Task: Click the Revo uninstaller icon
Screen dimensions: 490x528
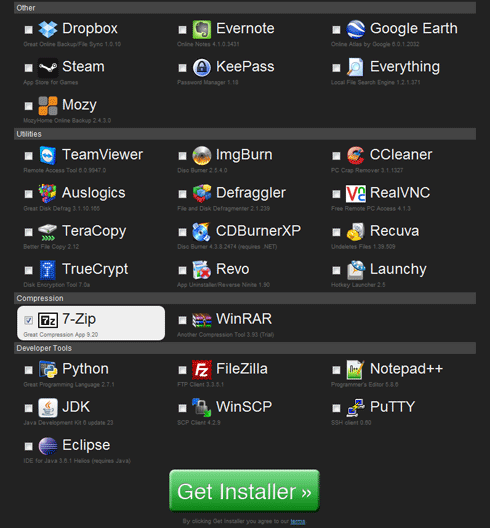Action: coord(201,270)
